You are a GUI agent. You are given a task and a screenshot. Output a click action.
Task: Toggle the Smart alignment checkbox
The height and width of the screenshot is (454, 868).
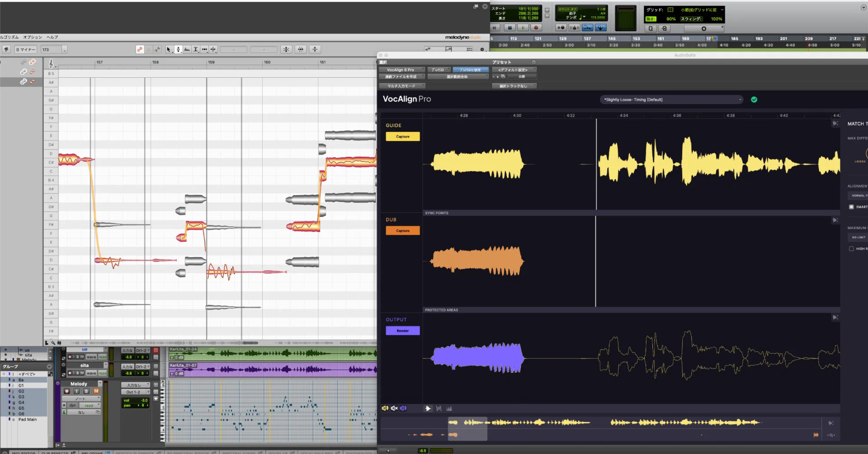click(x=851, y=207)
